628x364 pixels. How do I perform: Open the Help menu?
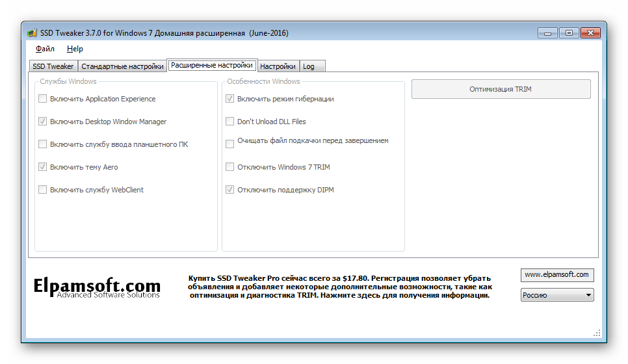pyautogui.click(x=75, y=49)
